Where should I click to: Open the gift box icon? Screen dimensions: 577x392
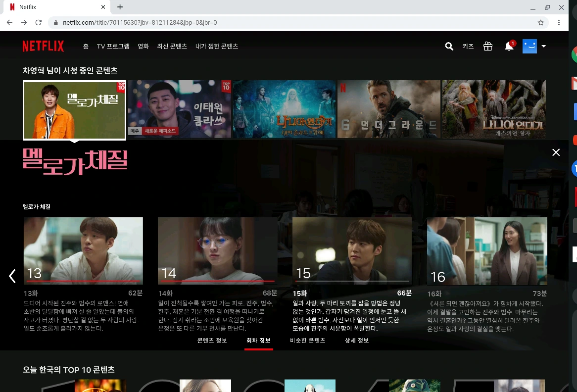(487, 46)
